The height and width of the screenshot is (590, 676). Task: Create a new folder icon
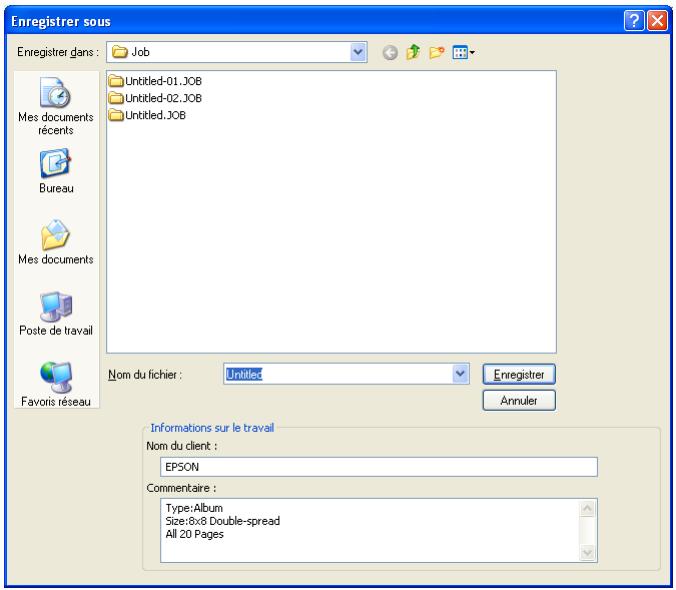(436, 53)
